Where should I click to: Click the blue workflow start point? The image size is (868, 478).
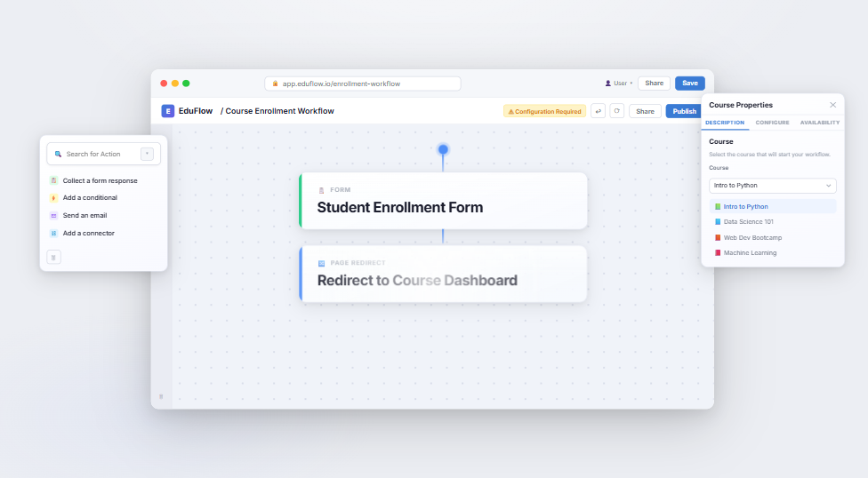[x=443, y=149]
